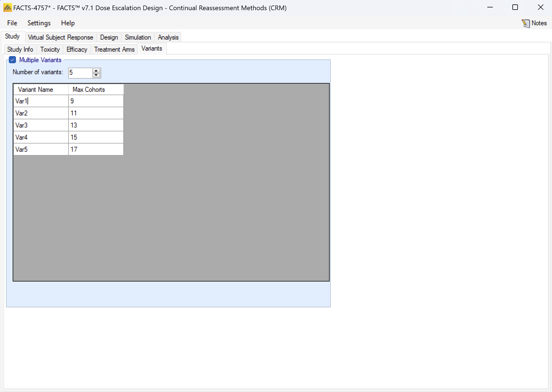Open the Help menu
This screenshot has width=552, height=392.
coord(68,23)
